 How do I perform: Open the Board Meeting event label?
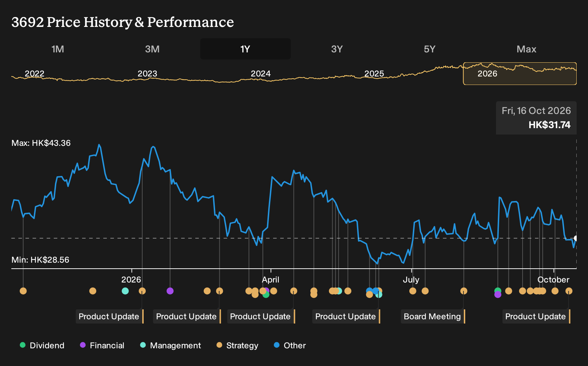pyautogui.click(x=433, y=316)
